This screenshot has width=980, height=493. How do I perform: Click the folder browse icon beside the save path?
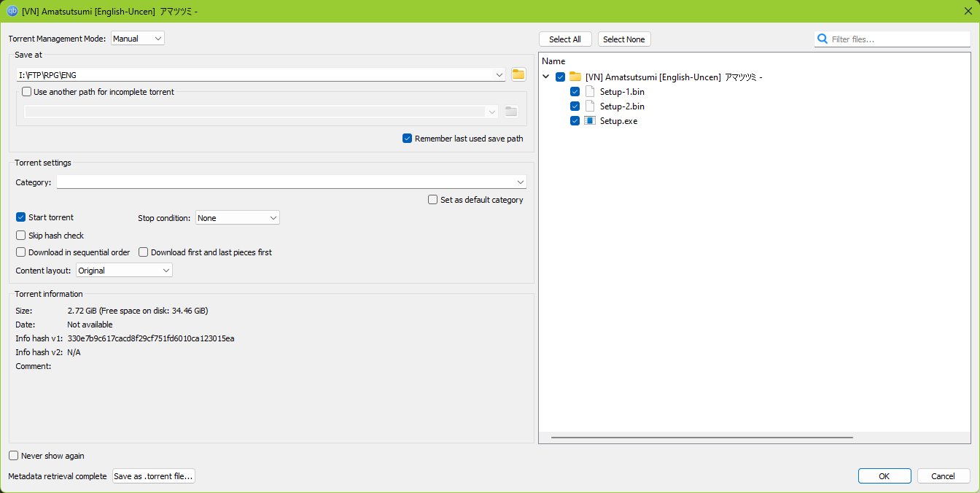coord(518,74)
